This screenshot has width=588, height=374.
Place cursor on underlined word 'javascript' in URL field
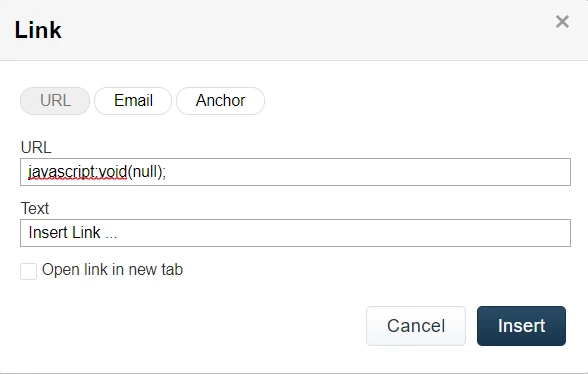coord(62,172)
